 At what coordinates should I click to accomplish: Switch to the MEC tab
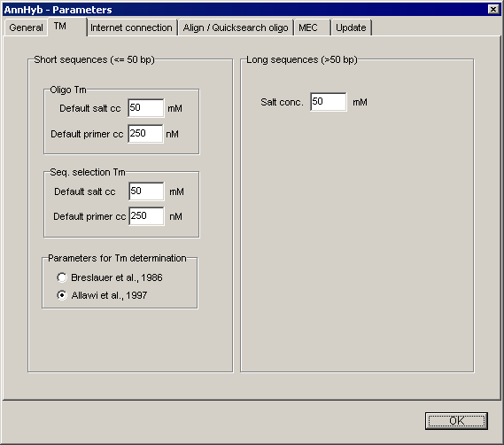(312, 27)
